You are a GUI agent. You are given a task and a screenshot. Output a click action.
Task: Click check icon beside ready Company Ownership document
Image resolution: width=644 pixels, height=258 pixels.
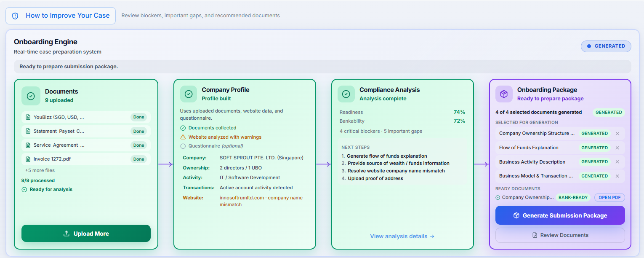click(x=498, y=197)
